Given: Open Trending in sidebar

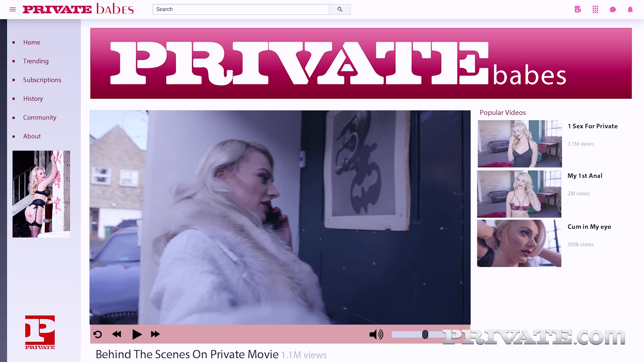Looking at the screenshot, I should (x=36, y=61).
